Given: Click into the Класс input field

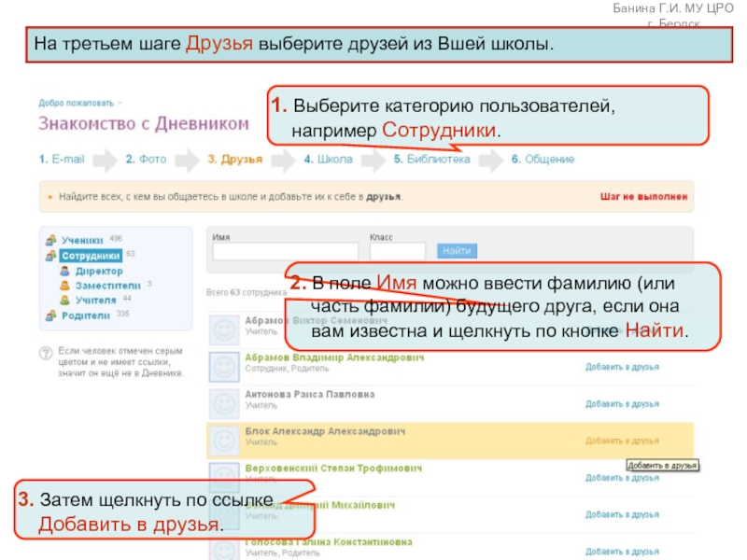Looking at the screenshot, I should [398, 251].
